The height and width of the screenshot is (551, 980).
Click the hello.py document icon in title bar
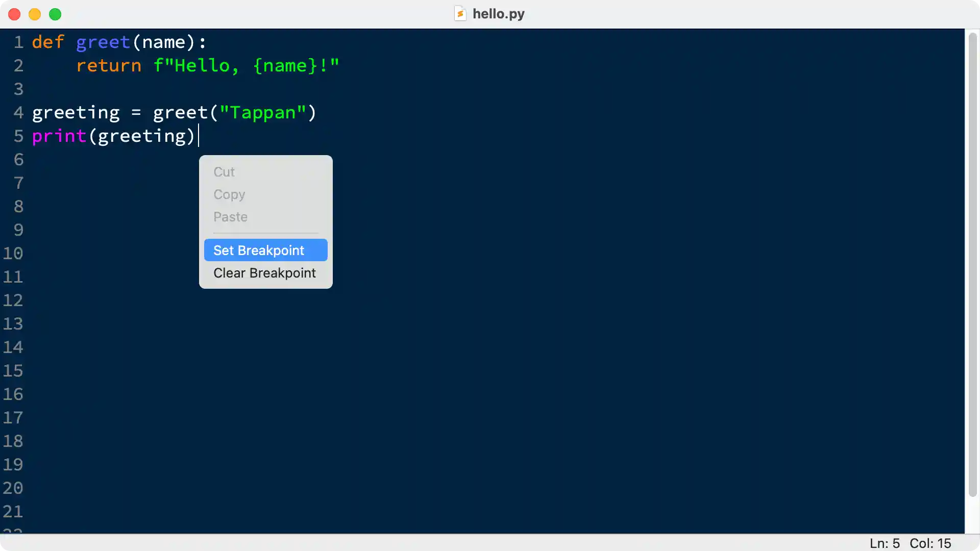[461, 14]
